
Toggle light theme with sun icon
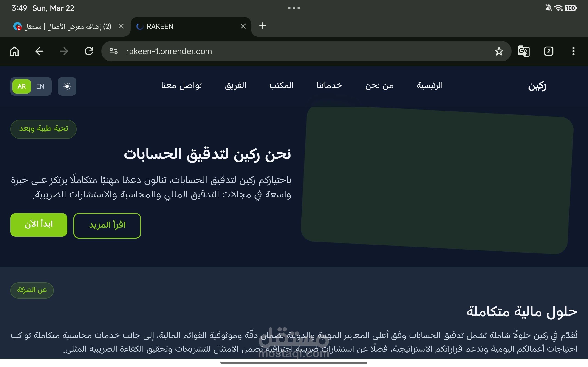point(67,86)
